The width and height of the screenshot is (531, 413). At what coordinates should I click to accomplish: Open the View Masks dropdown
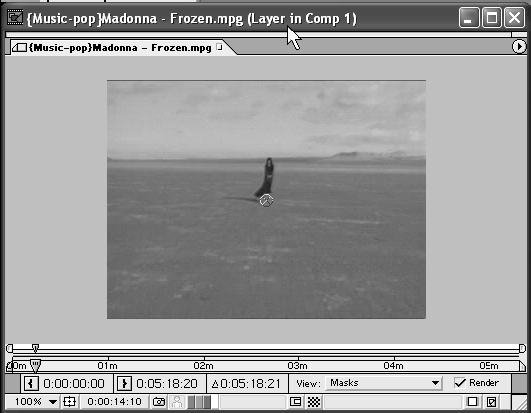click(x=384, y=383)
